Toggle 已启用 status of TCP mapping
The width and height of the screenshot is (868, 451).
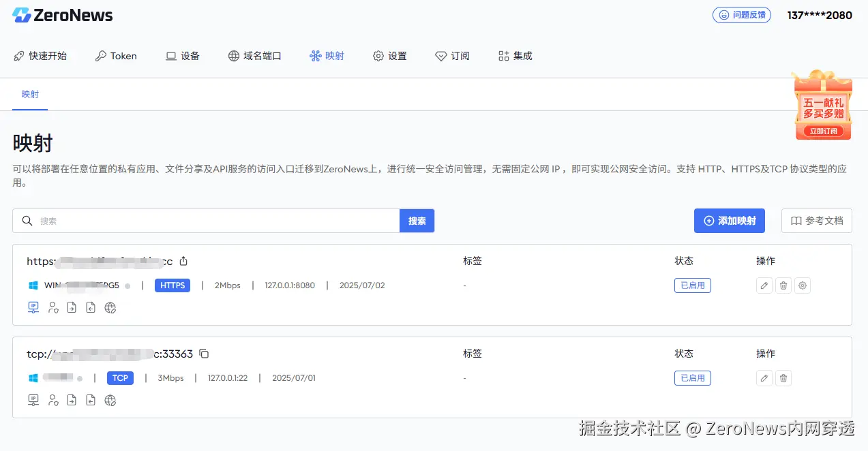693,378
